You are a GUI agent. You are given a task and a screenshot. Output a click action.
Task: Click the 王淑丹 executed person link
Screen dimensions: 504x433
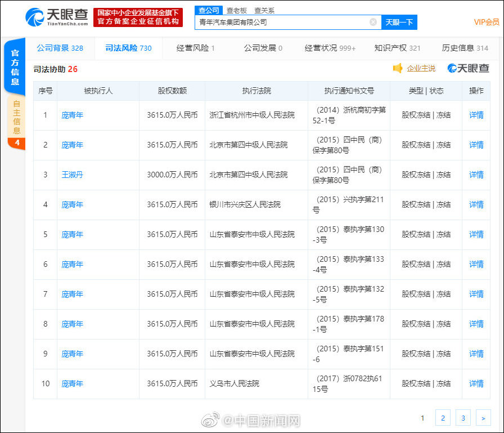(x=72, y=175)
